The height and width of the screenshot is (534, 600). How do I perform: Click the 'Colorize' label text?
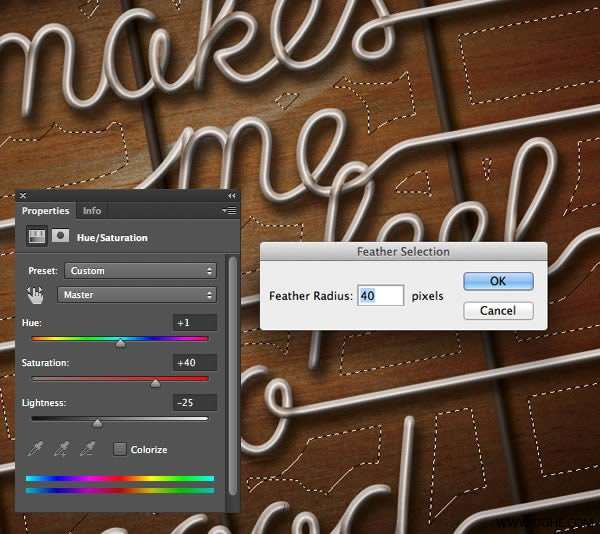[149, 449]
